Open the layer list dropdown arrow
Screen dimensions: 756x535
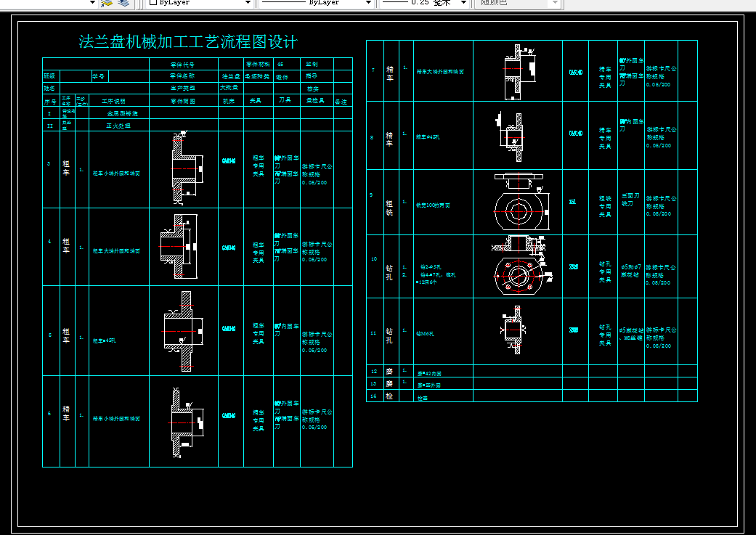92,2
